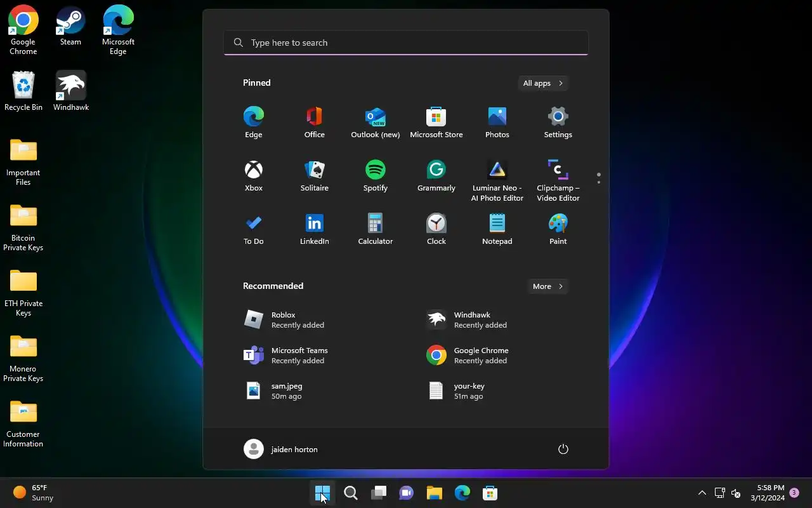This screenshot has height=508, width=812.
Task: Launch the Calculator app
Action: tap(375, 229)
